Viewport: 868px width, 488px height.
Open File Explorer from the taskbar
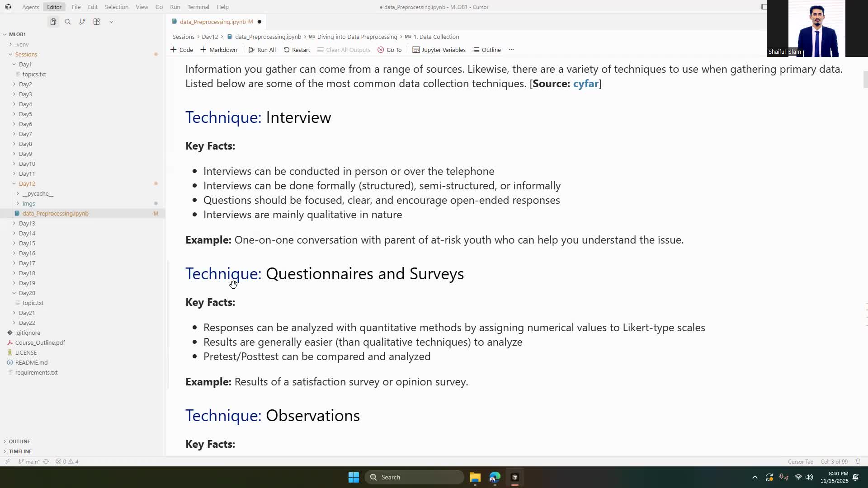coord(475,477)
